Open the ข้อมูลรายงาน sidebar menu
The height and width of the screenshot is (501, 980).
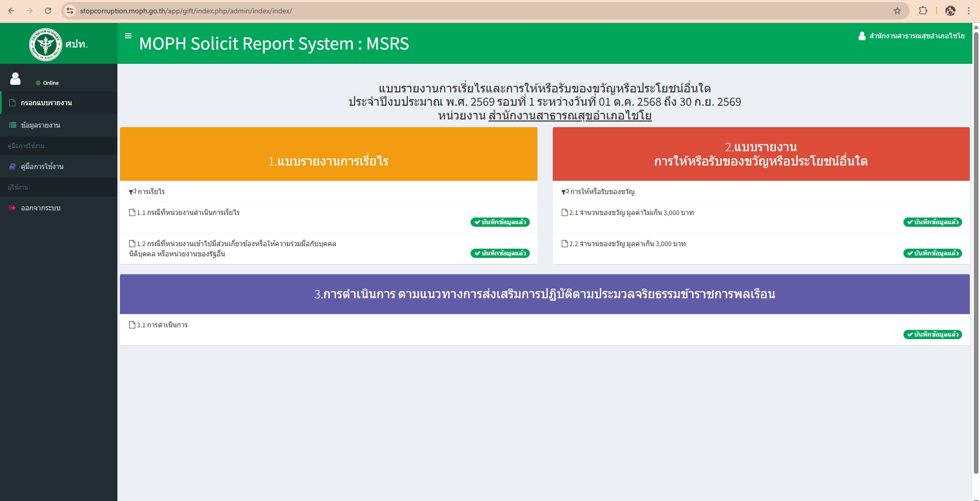(40, 125)
